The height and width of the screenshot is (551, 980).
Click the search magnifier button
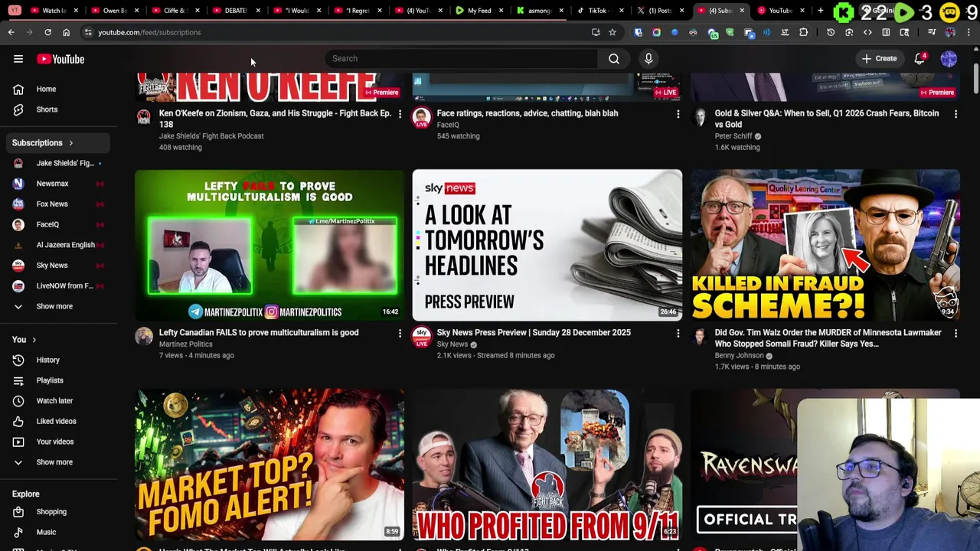click(x=614, y=59)
